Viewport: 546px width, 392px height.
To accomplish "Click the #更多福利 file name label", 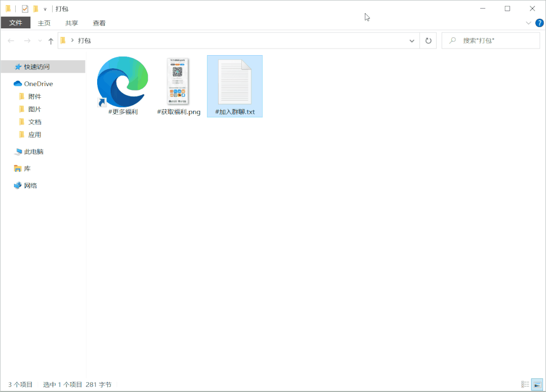I will pyautogui.click(x=123, y=112).
